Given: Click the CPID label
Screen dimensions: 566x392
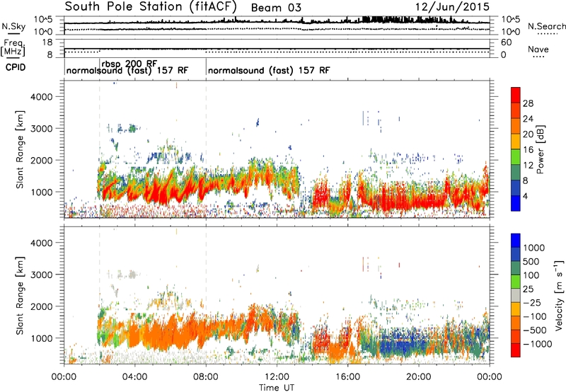Looking at the screenshot, I should tap(16, 67).
